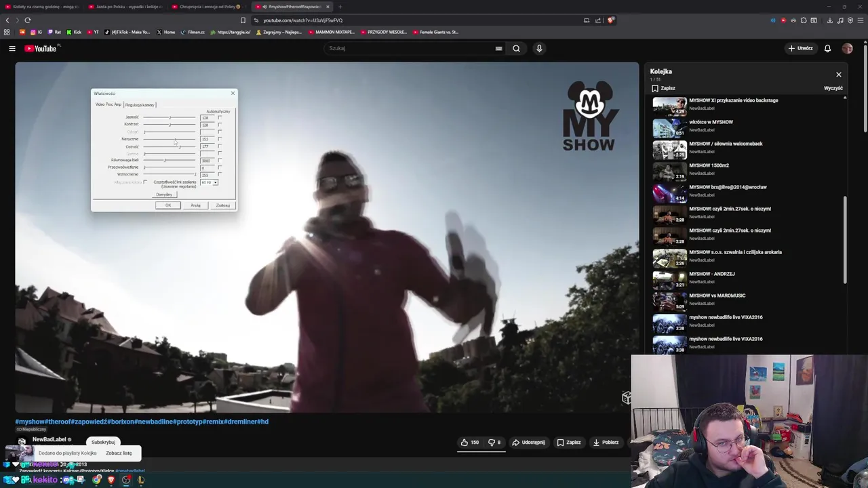Tick the Automatyczny box for Ostrość
This screenshot has width=868, height=488.
[220, 146]
